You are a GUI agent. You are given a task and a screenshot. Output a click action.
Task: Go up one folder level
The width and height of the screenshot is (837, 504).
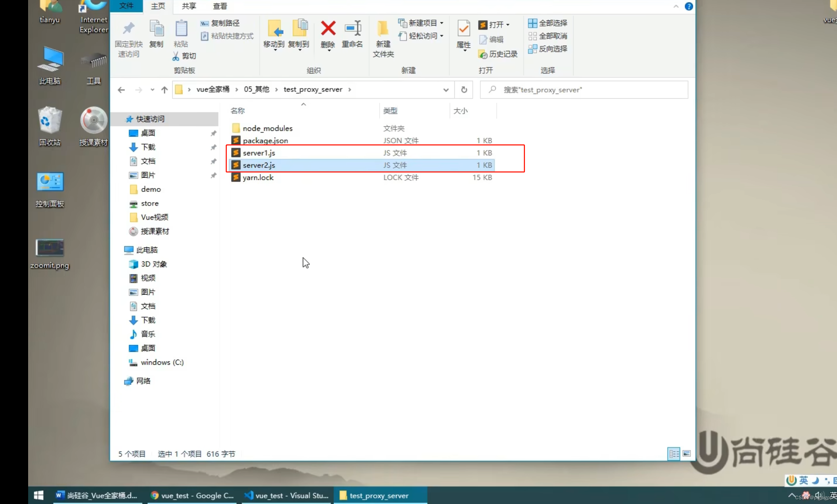[x=165, y=90]
